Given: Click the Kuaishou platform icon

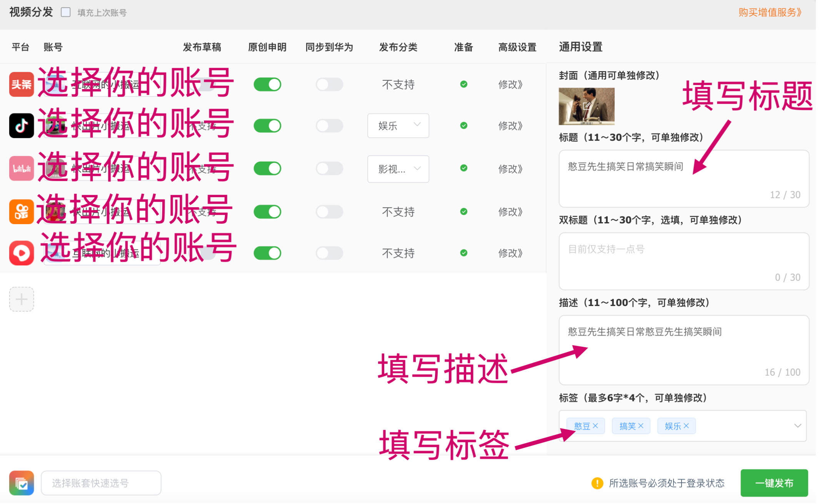Looking at the screenshot, I should pos(22,211).
